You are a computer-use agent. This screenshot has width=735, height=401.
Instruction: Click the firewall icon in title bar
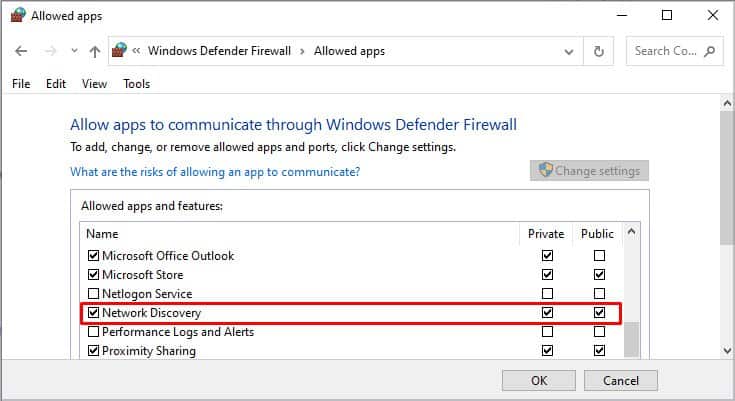17,15
